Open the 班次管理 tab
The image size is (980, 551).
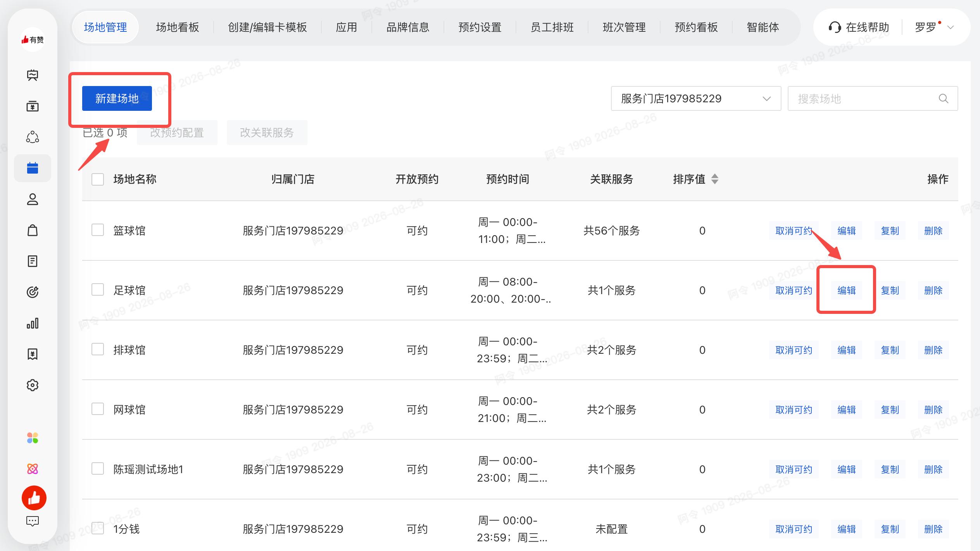coord(624,27)
